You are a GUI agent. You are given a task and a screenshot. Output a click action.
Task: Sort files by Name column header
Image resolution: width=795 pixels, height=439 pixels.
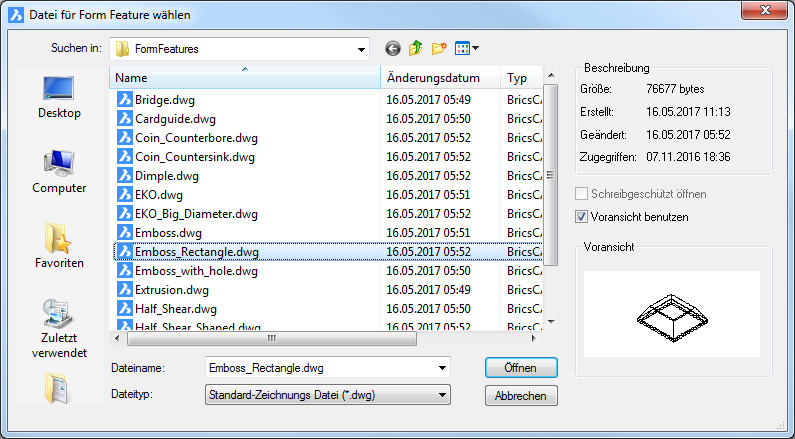click(245, 78)
